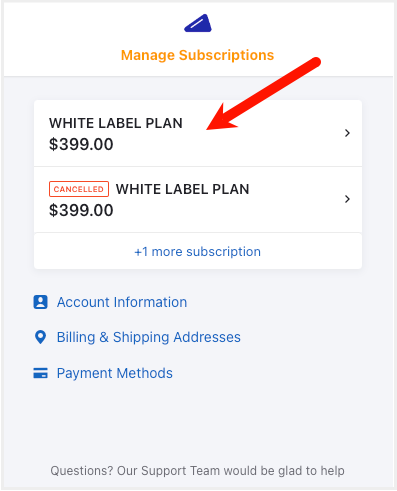Click the blue logo icon at top
397x491 pixels.
(x=198, y=23)
